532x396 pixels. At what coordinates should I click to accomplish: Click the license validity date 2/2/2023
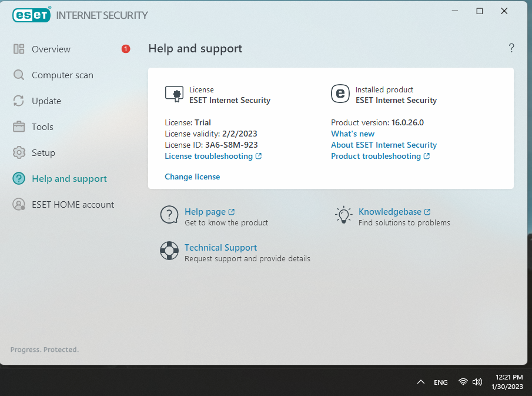pyautogui.click(x=239, y=134)
